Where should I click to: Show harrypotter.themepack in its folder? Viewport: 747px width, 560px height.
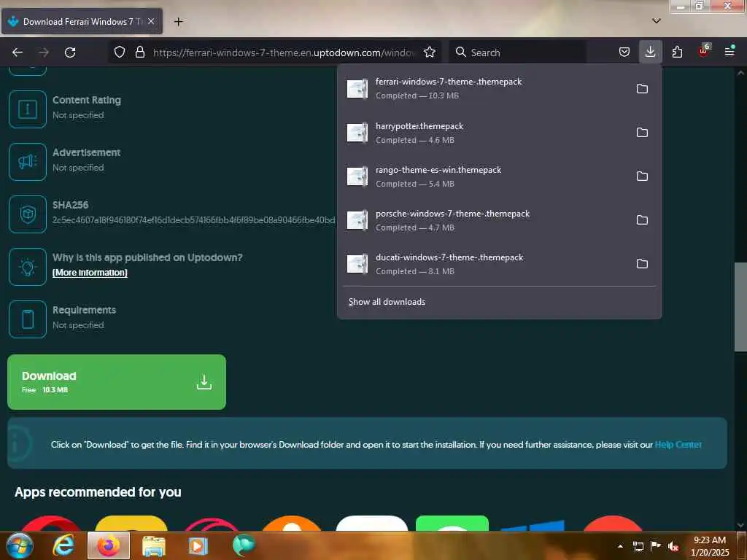tap(642, 133)
